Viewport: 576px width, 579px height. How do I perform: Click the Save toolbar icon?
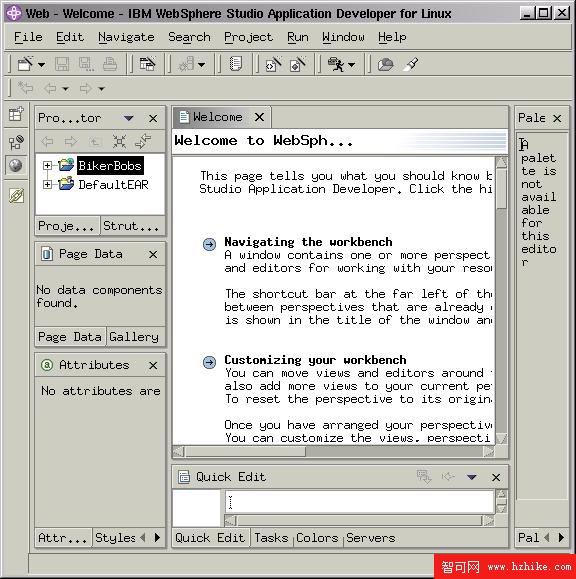[62, 64]
